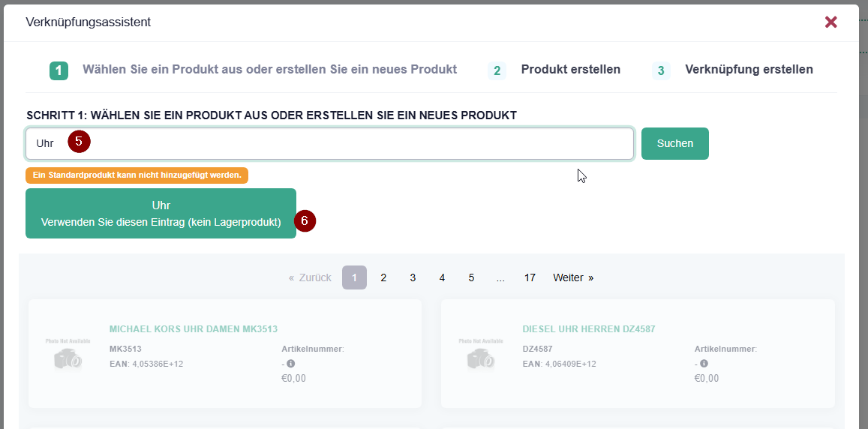Jump to pagination page 5
This screenshot has height=429, width=868.
pyautogui.click(x=471, y=277)
